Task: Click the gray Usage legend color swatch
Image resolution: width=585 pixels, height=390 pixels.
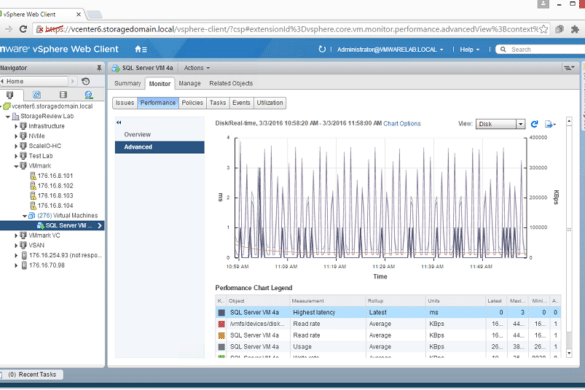Action: click(x=221, y=347)
